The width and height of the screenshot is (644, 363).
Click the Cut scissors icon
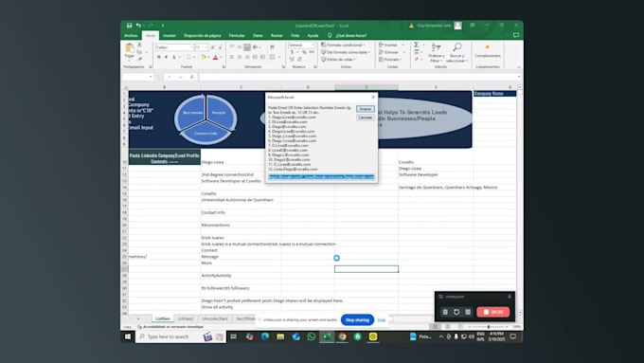click(x=139, y=45)
